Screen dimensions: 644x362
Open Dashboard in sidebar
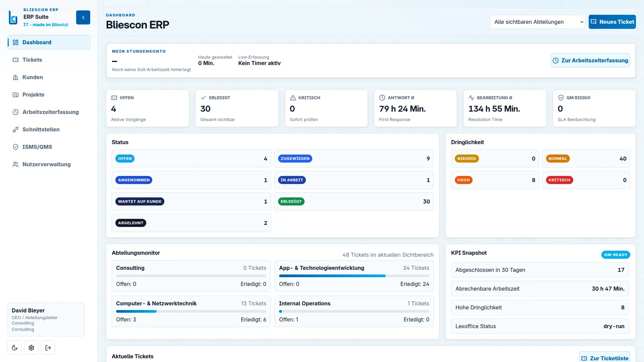tap(49, 42)
